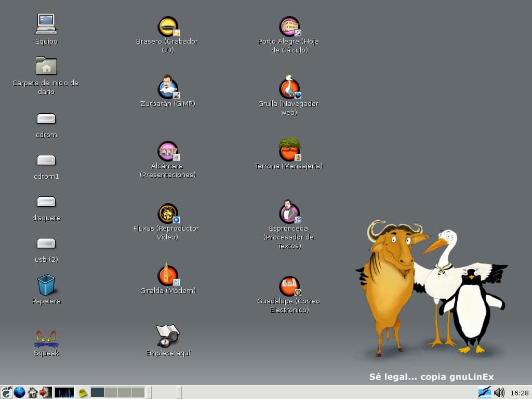Click the volume speaker icon in tray
This screenshot has height=399, width=532.
tap(499, 393)
